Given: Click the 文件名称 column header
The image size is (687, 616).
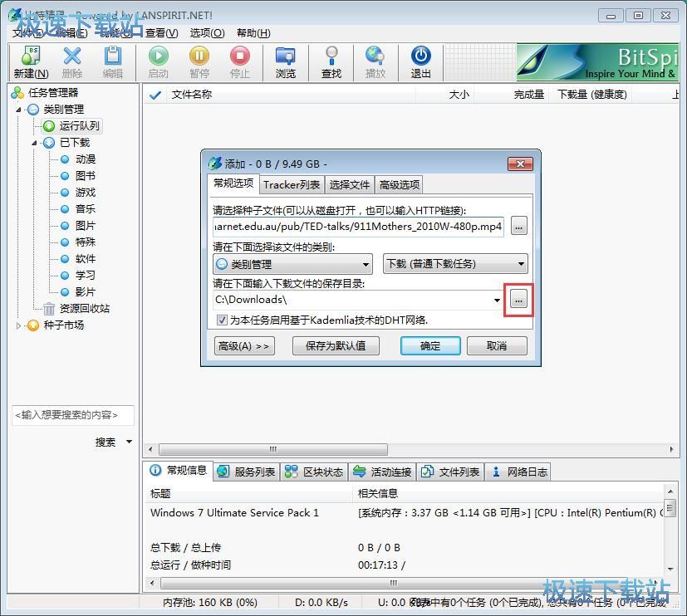Looking at the screenshot, I should click(x=291, y=95).
